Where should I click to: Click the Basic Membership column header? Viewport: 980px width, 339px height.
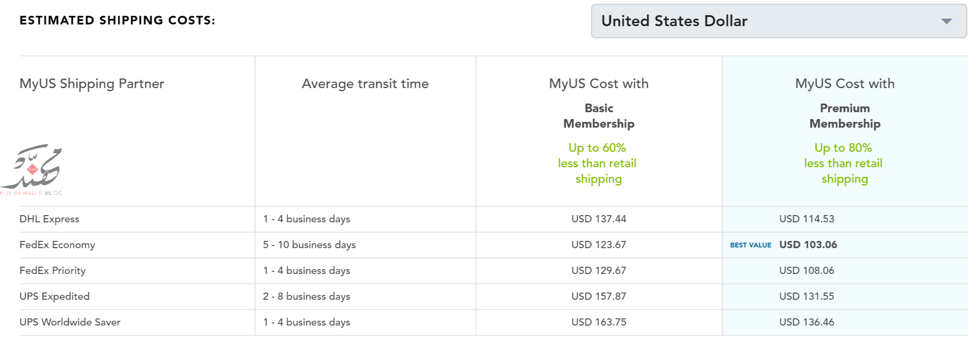point(599,116)
